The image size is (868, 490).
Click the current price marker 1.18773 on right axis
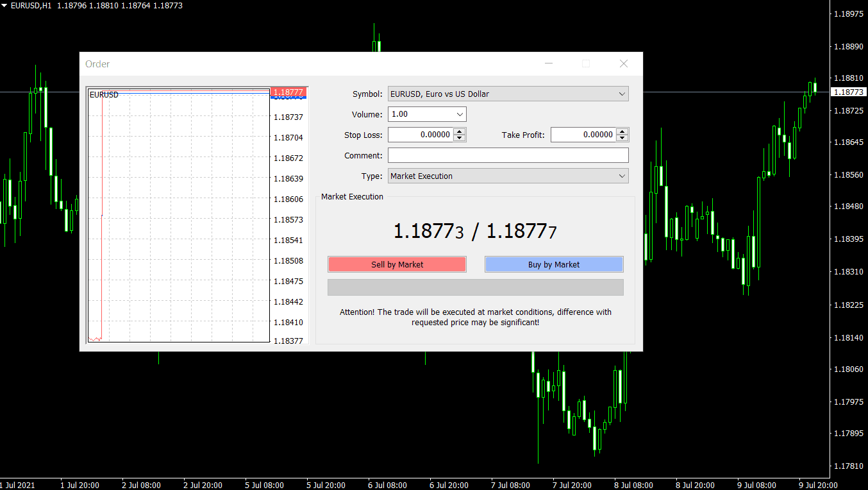849,92
